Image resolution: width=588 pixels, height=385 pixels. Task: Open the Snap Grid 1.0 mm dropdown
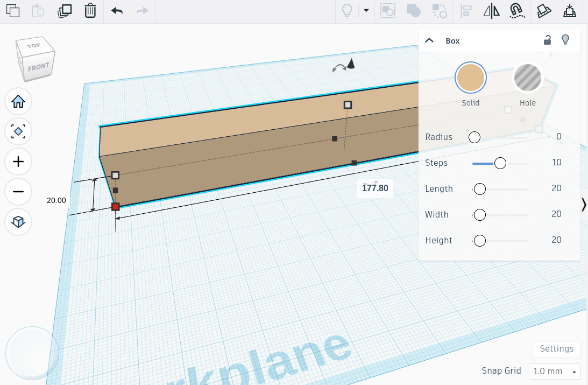555,372
